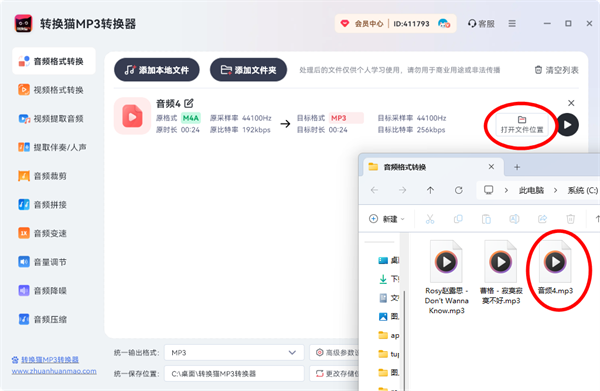This screenshot has height=391, width=600.
Task: Expand the 统一输出格式 MP3 dropdown
Action: 234,352
